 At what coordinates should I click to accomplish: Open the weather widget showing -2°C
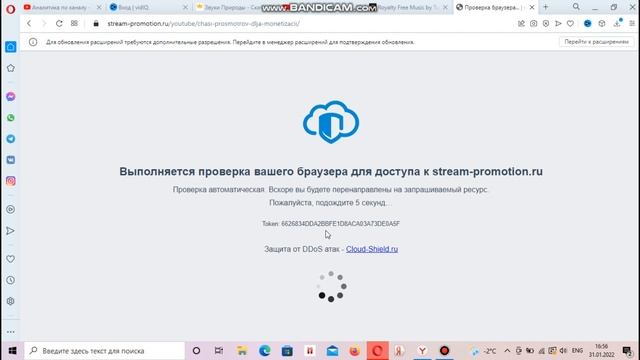point(484,351)
